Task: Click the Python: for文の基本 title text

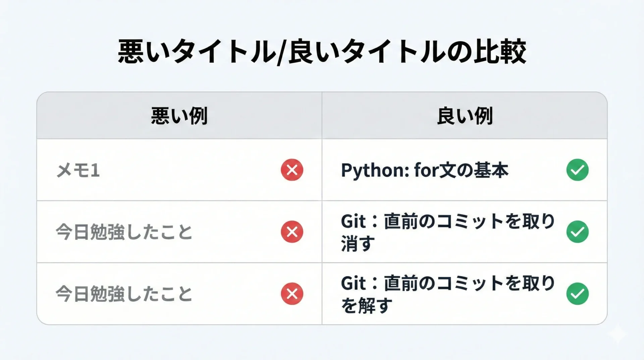Action: 424,170
